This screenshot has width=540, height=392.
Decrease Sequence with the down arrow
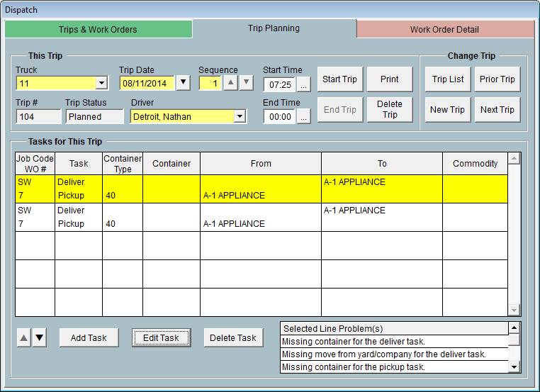pyautogui.click(x=246, y=83)
